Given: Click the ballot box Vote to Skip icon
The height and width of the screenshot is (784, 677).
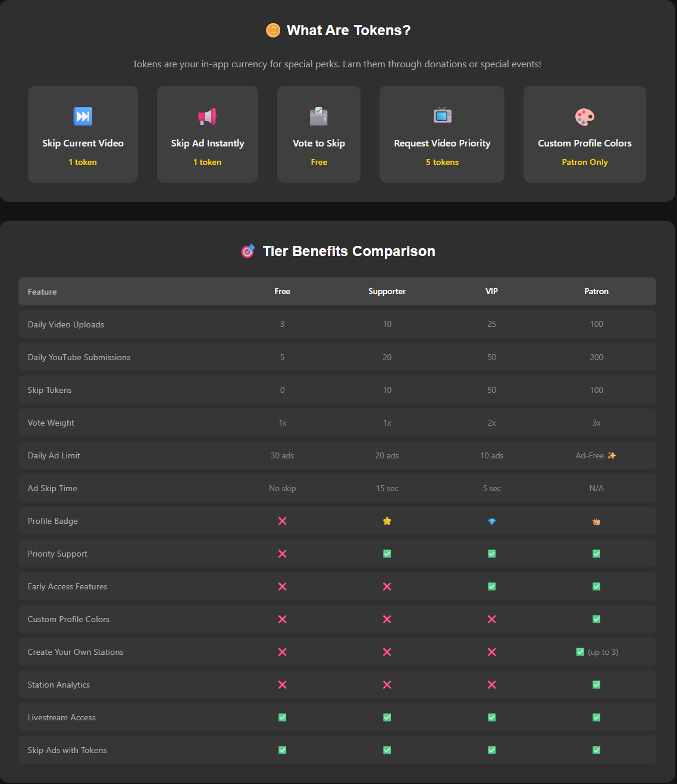Looking at the screenshot, I should [x=319, y=116].
